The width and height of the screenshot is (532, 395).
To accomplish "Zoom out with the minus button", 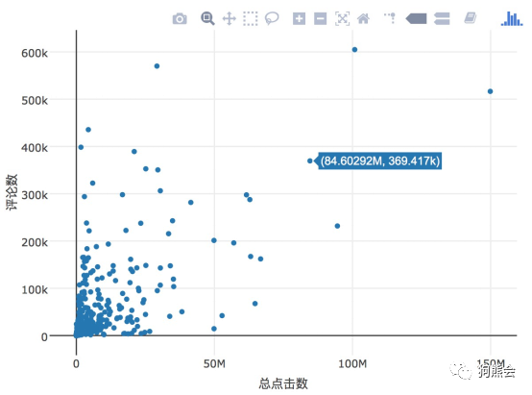I will [321, 18].
